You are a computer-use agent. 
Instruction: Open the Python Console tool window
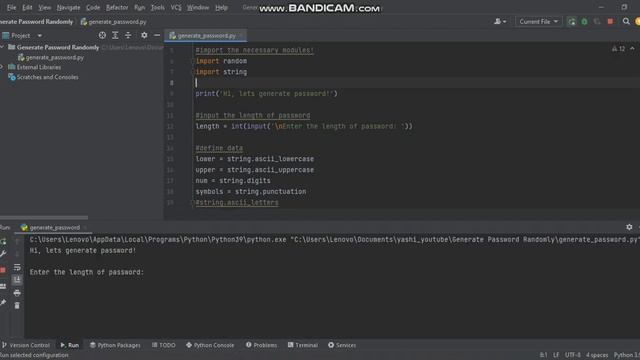pos(210,345)
